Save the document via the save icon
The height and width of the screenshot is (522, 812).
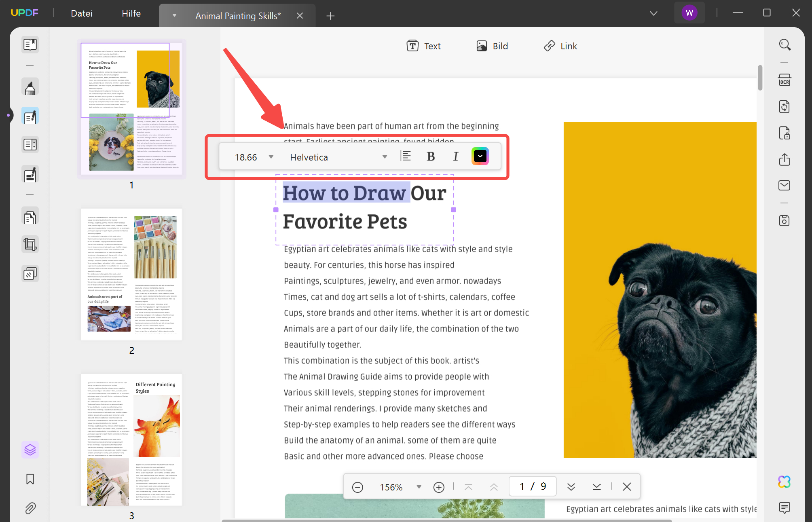click(x=784, y=221)
